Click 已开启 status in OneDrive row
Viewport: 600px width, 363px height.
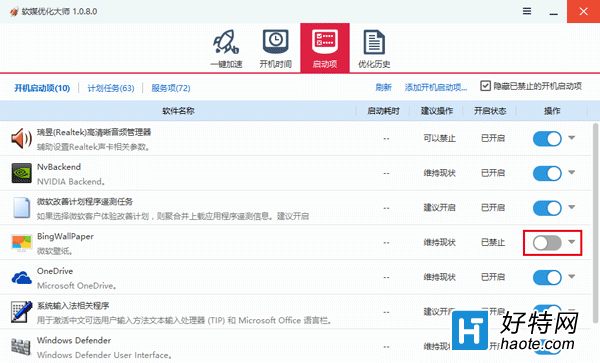(493, 277)
